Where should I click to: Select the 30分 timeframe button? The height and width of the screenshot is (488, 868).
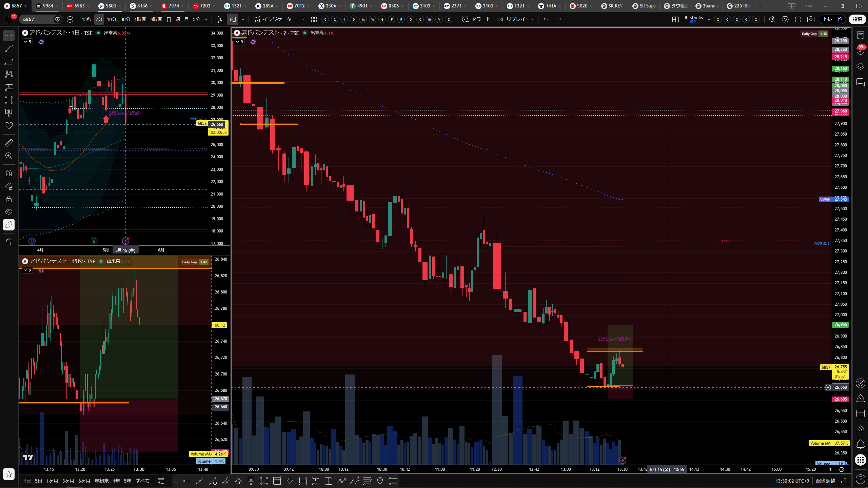(125, 19)
